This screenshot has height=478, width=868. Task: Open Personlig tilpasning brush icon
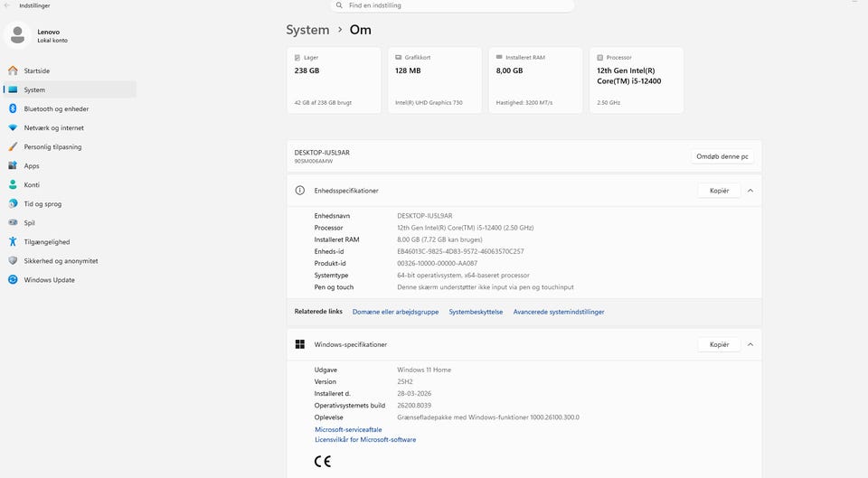13,147
